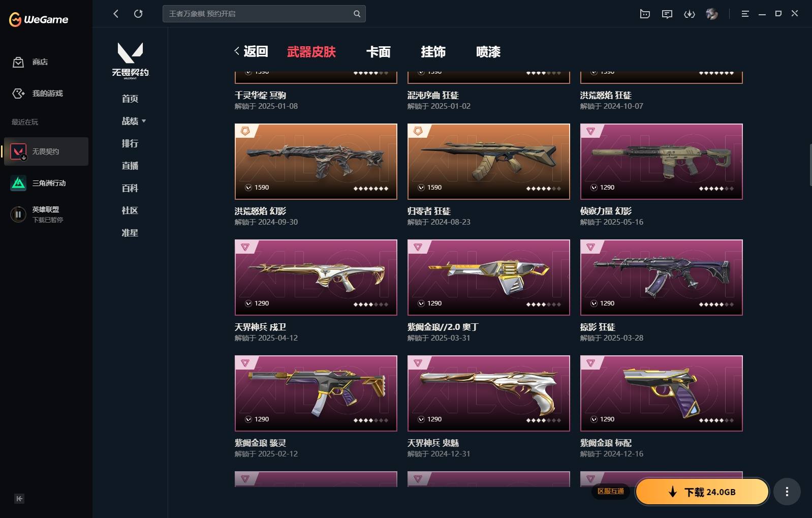Click the search magnifier icon
The image size is (812, 518).
tap(357, 14)
